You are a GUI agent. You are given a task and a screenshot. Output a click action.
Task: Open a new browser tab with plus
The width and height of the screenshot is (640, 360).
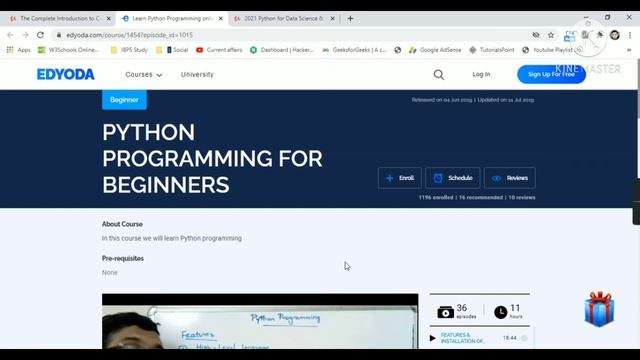[x=350, y=18]
